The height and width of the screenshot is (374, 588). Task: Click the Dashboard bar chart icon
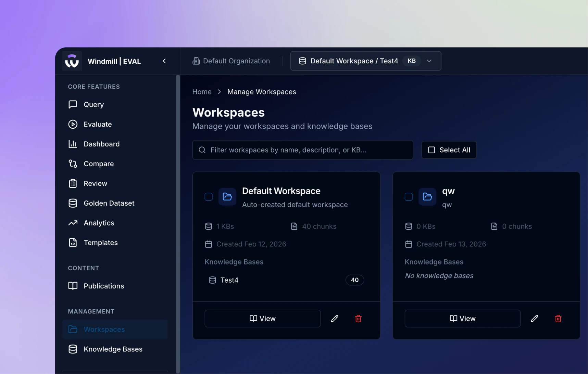(73, 144)
